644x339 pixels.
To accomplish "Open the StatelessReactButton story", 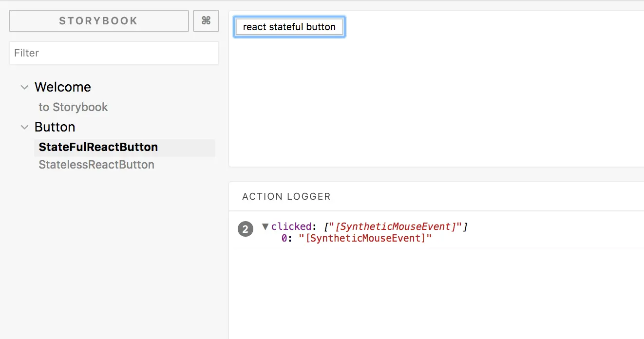I will tap(96, 165).
